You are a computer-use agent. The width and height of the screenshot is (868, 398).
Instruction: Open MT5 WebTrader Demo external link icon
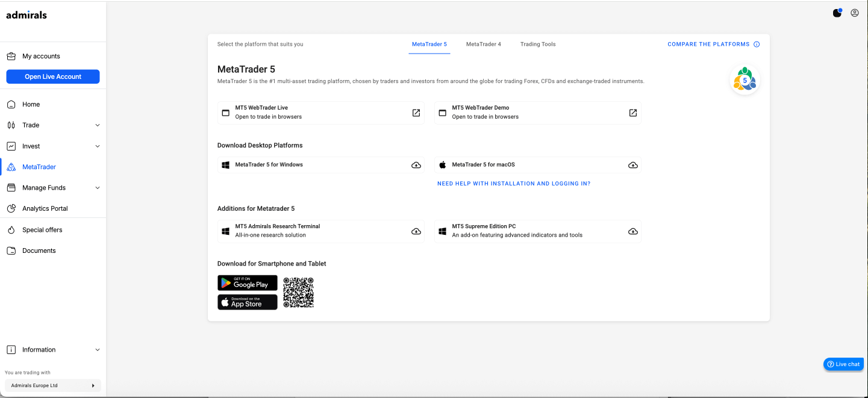(x=633, y=113)
